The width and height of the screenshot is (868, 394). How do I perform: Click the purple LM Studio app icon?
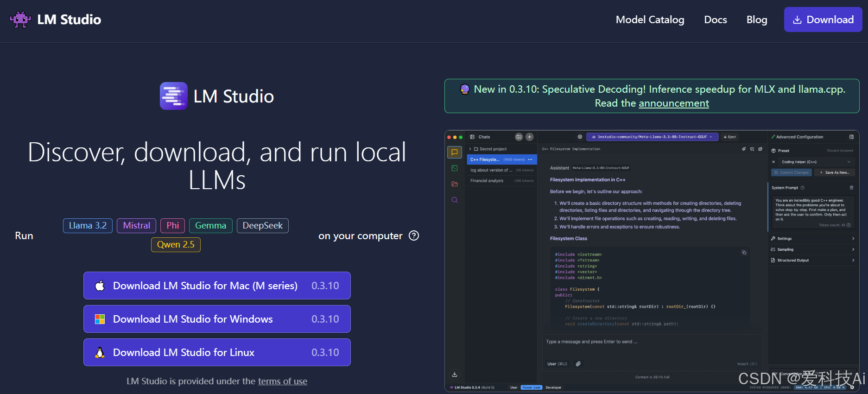174,96
